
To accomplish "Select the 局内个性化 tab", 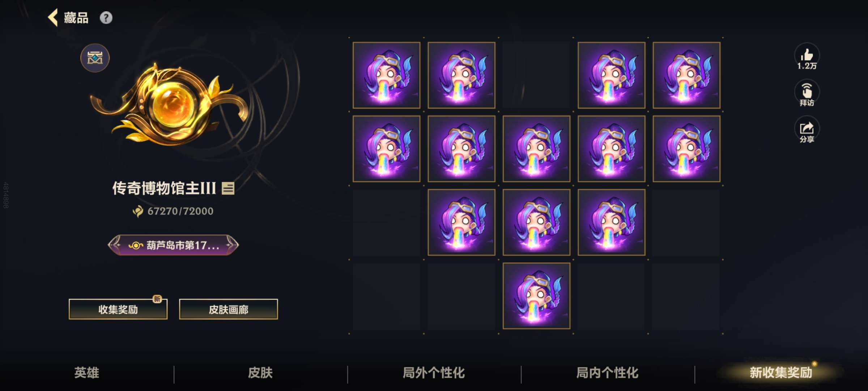I will [608, 373].
